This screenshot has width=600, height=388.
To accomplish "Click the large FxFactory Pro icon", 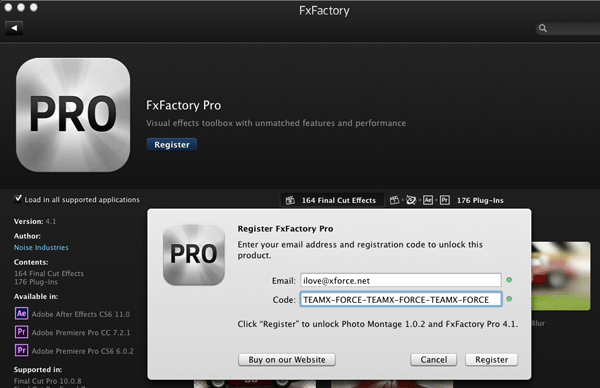I will tap(73, 115).
